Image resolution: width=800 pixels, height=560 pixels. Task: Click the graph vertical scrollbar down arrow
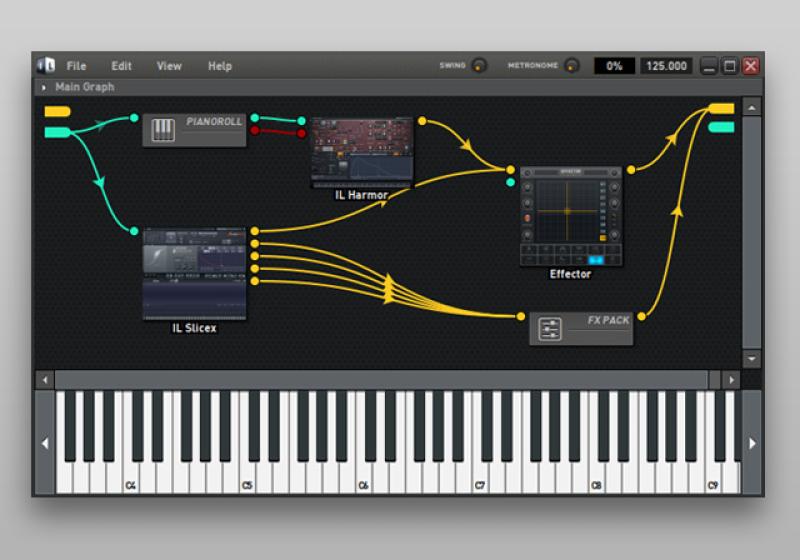(752, 359)
